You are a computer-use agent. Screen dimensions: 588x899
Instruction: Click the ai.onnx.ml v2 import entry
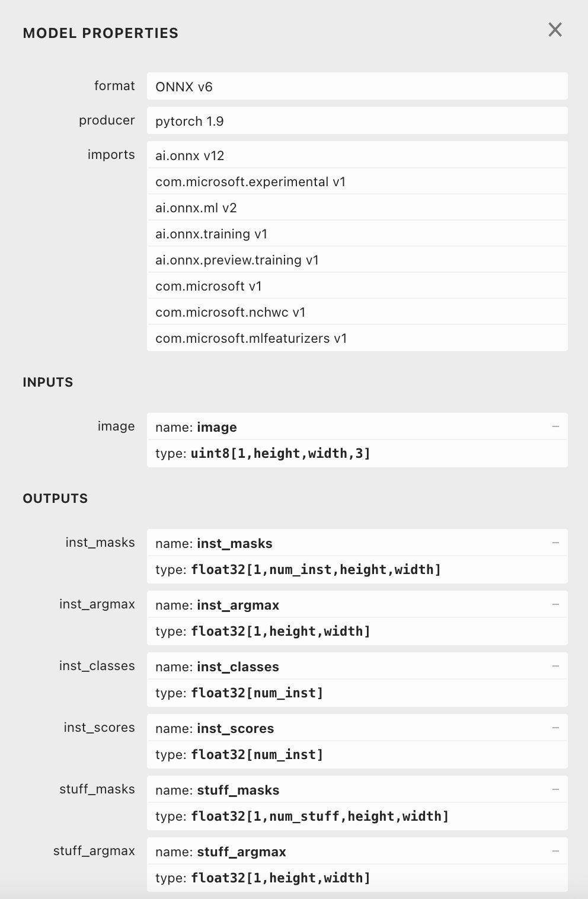pos(356,208)
